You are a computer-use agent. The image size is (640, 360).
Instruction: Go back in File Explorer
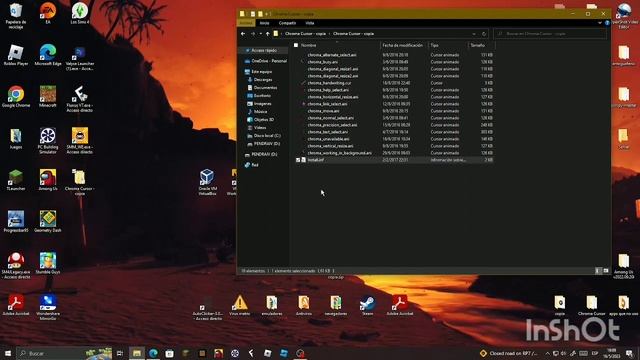[x=243, y=34]
